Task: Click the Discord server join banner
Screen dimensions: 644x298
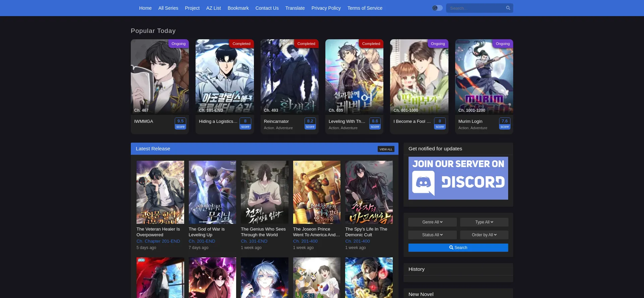Action: point(458,178)
